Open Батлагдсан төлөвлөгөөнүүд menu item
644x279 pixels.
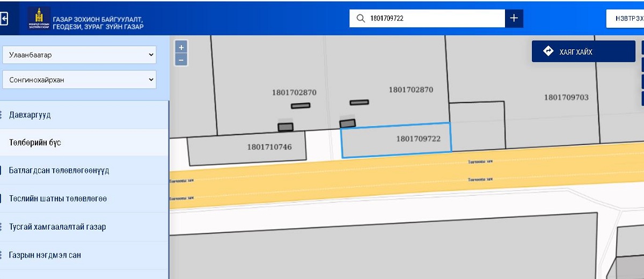(59, 171)
